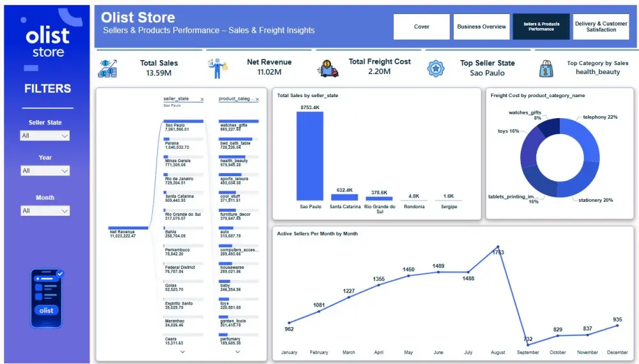The height and width of the screenshot is (364, 639).
Task: Select the Rio de Janeiro tree node
Action: coord(183,179)
